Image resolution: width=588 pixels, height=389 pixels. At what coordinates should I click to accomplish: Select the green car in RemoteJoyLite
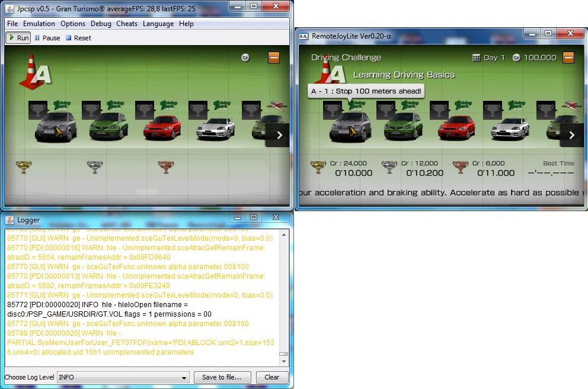404,127
